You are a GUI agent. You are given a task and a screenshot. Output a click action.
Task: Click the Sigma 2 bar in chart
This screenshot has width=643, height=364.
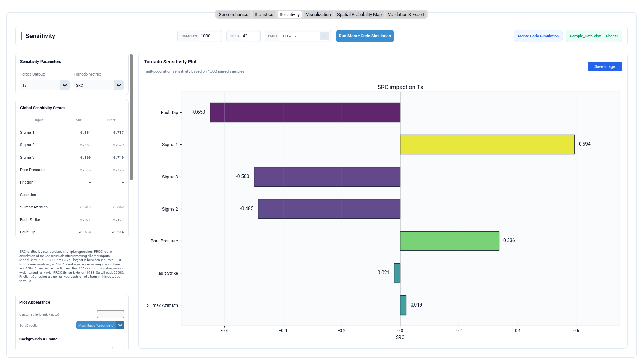pyautogui.click(x=329, y=209)
